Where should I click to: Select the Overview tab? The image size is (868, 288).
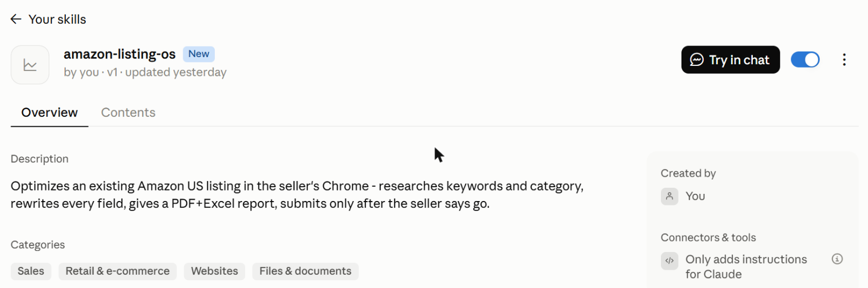pos(49,112)
